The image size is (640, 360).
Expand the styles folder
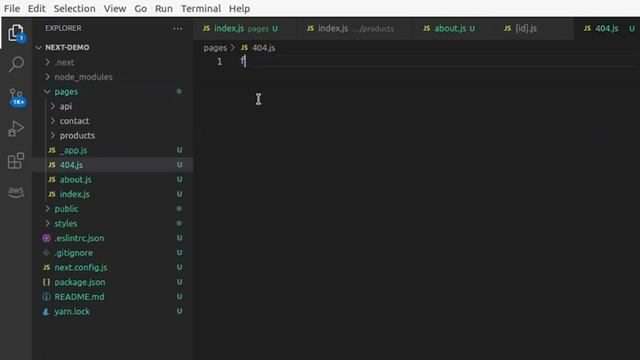pos(47,223)
